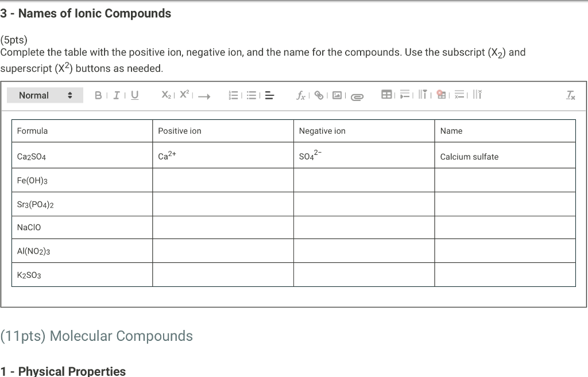Apply a numbered list
This screenshot has width=588, height=377.
pos(233,95)
